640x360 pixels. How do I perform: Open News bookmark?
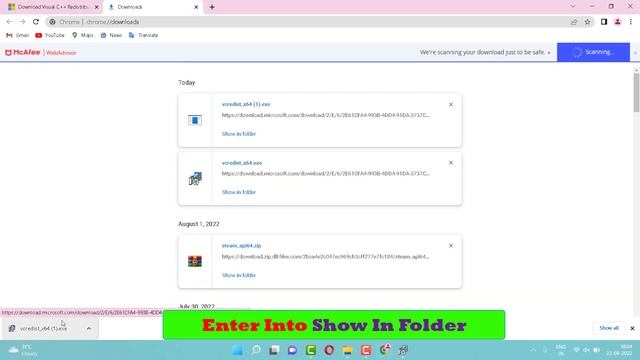111,35
